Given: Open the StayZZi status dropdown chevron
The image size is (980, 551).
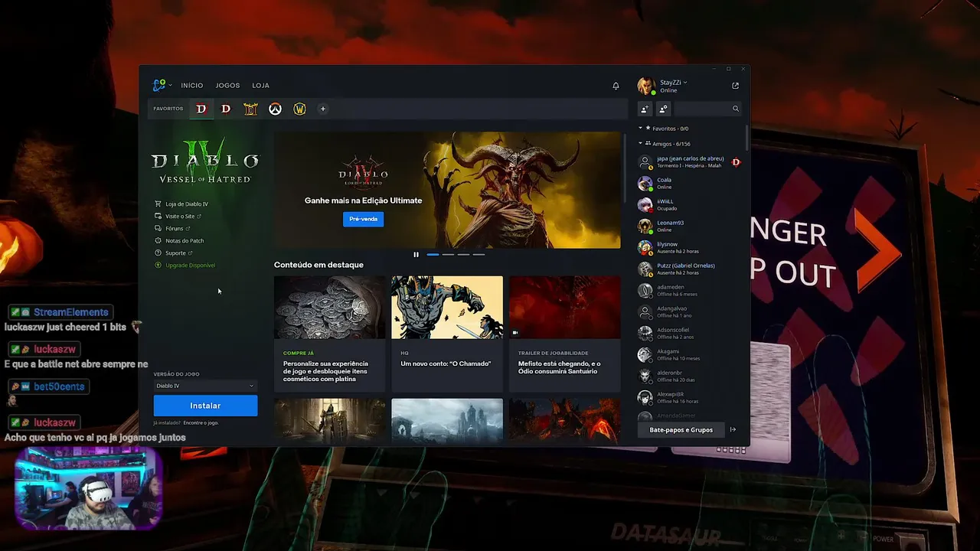Looking at the screenshot, I should [x=685, y=83].
